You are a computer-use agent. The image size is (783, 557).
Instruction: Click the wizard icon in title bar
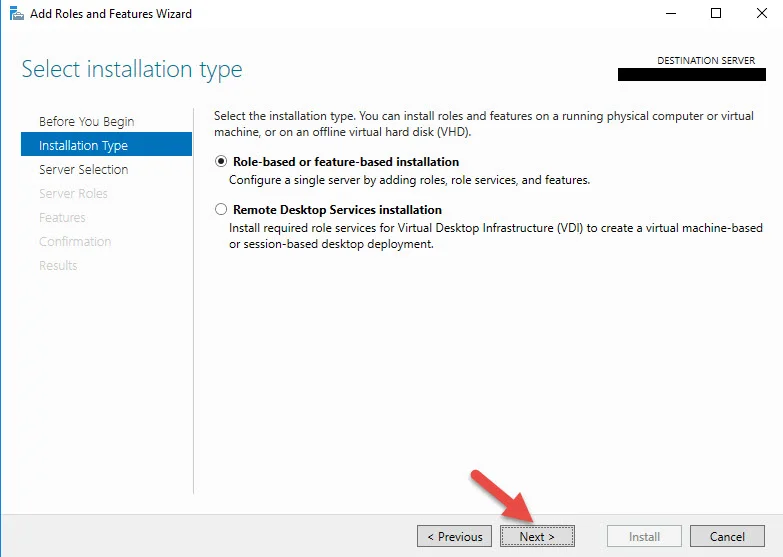click(16, 13)
